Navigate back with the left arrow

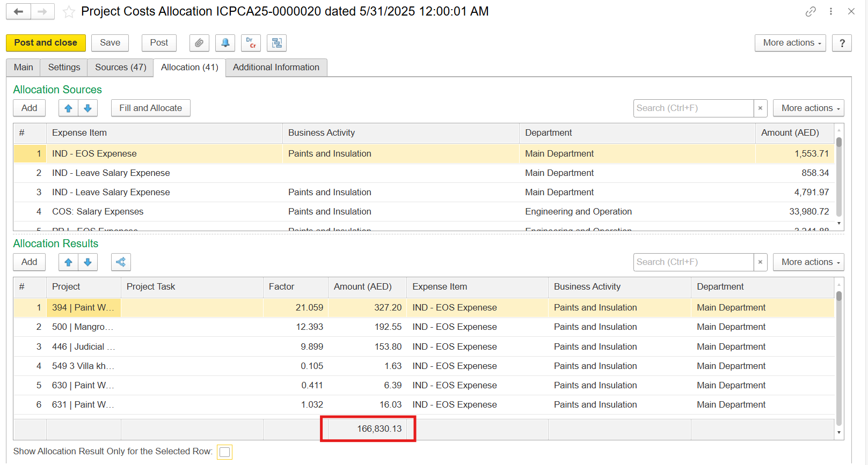pos(18,11)
